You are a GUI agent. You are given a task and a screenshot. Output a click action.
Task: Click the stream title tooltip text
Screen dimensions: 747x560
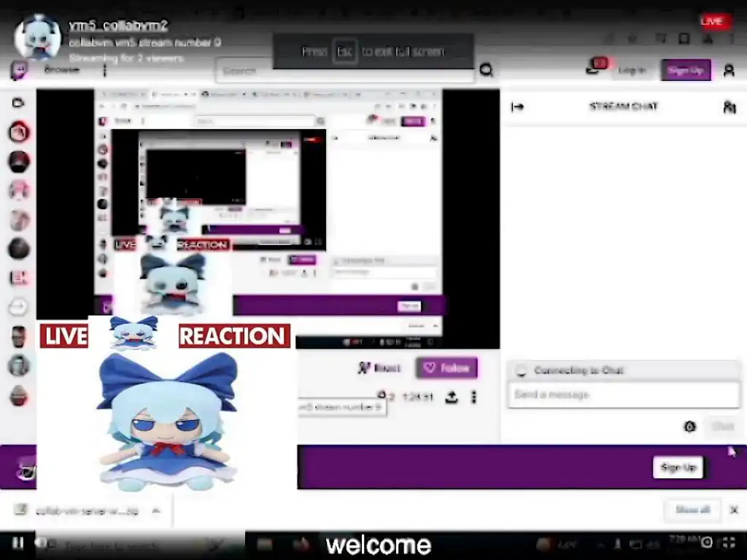[x=341, y=407]
